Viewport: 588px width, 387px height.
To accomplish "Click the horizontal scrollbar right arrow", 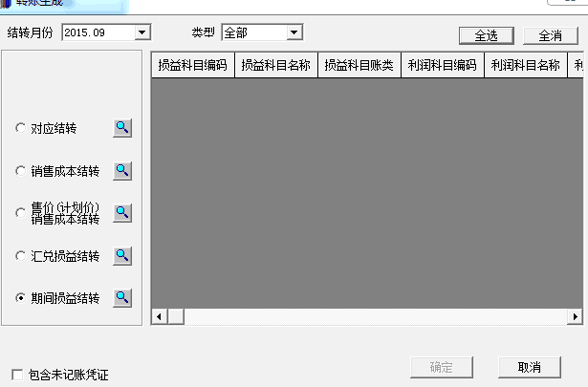I will (x=576, y=317).
